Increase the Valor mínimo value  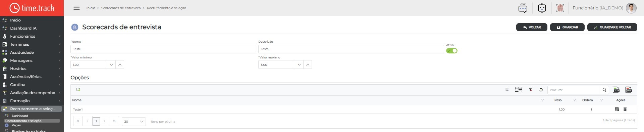click(x=120, y=64)
